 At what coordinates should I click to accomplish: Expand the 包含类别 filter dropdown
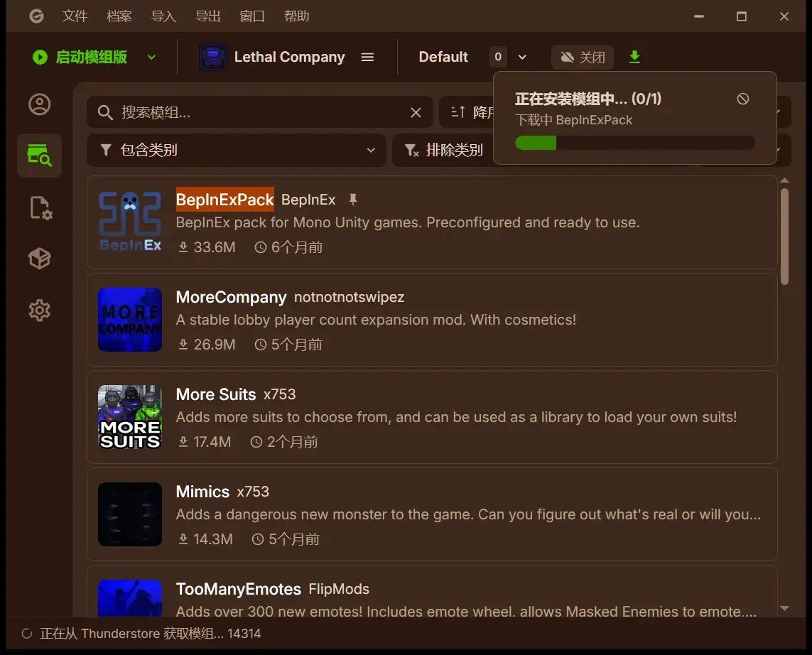coord(236,150)
